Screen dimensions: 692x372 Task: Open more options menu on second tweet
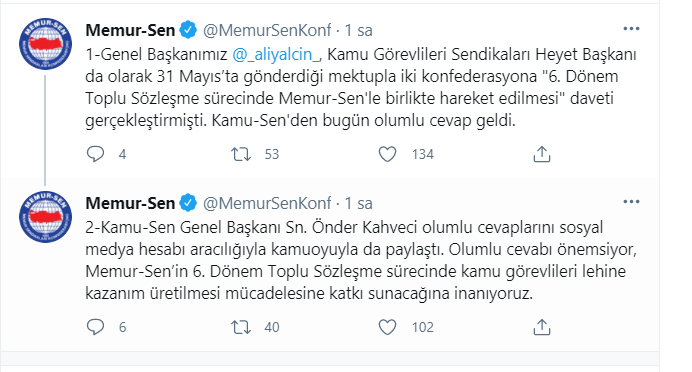[x=631, y=202]
